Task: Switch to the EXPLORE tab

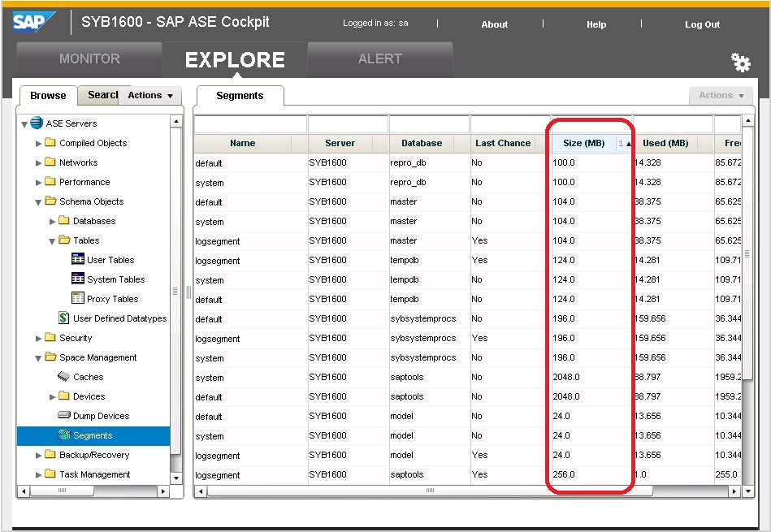Action: click(235, 59)
